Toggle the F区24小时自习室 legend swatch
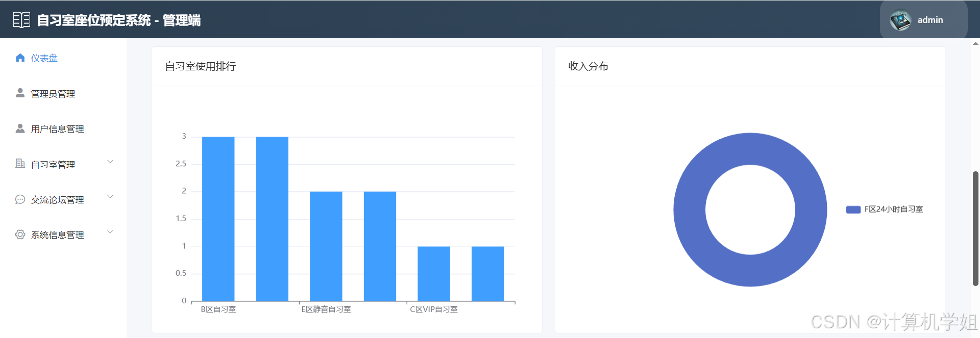 click(x=853, y=210)
